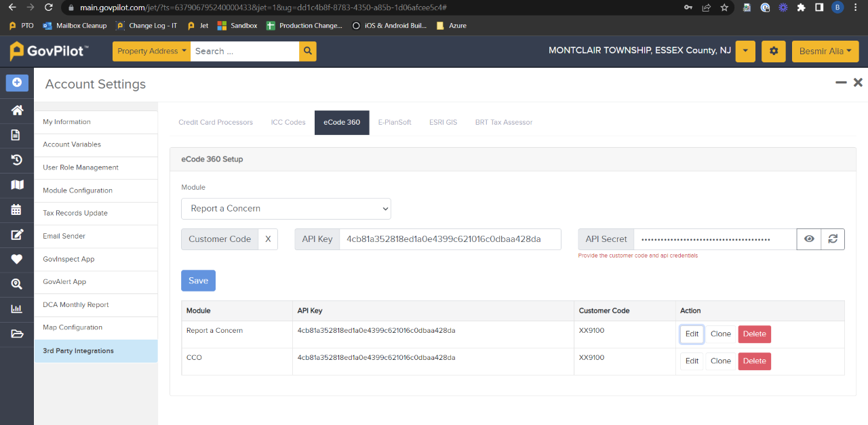The image size is (868, 425).
Task: Switch to Credit Card Processors tab
Action: tap(216, 123)
